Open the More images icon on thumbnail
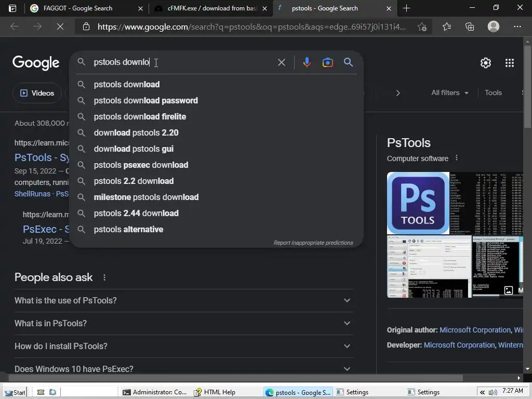Viewport: 532px width, 399px height. coord(508,290)
